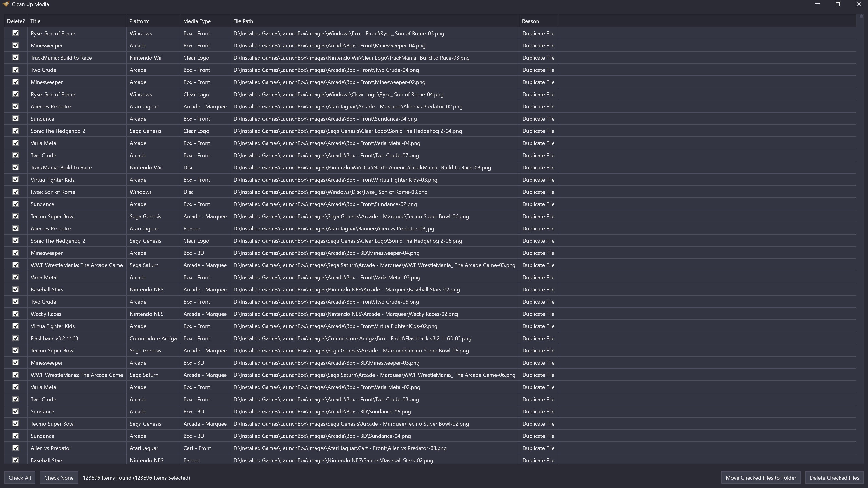868x488 pixels.
Task: Select file path Ryse_ Son of Rome-04.png
Action: (338, 94)
